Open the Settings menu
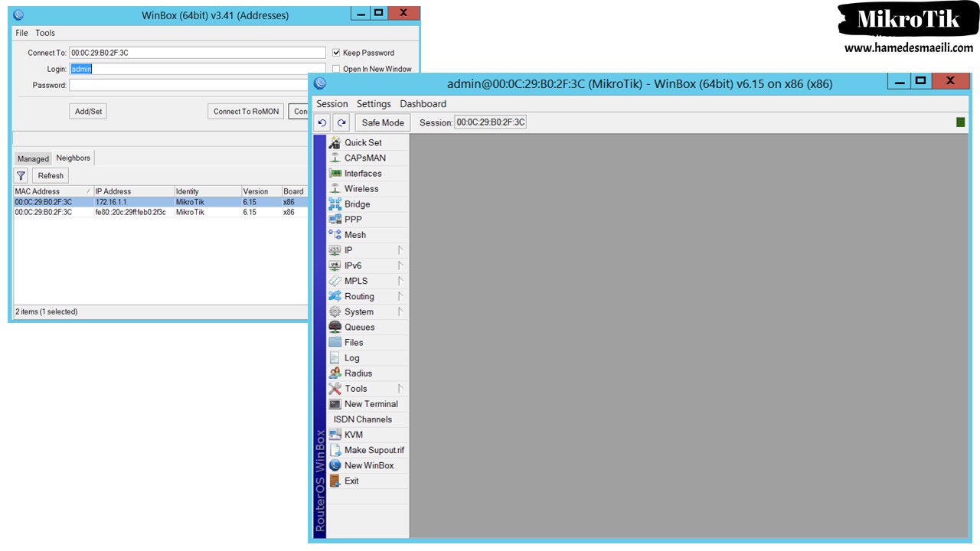Screen dimensions: 980x551 [374, 104]
